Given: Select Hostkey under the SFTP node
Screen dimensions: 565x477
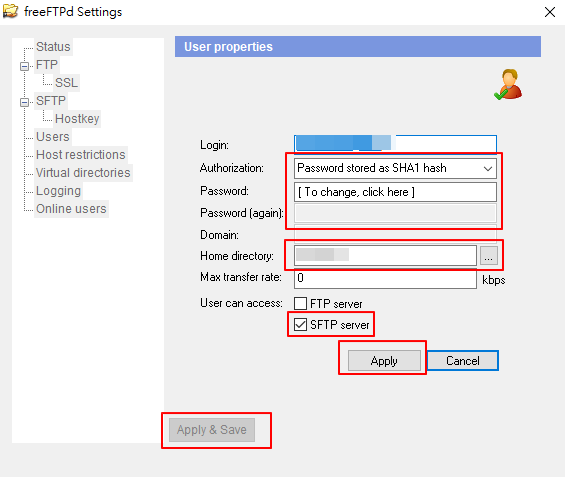Looking at the screenshot, I should point(77,119).
